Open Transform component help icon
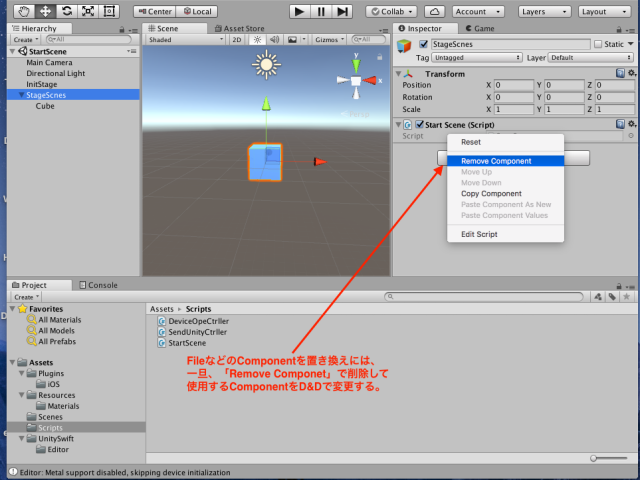 [x=620, y=73]
